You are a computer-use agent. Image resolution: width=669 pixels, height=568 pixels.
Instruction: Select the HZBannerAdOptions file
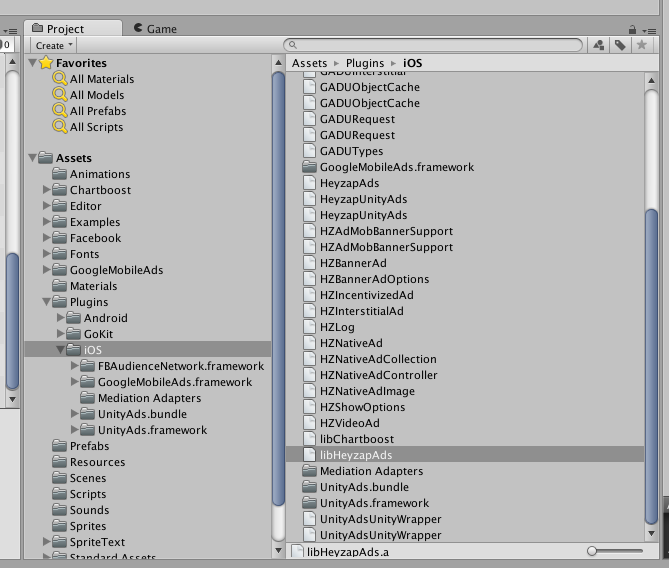point(374,279)
